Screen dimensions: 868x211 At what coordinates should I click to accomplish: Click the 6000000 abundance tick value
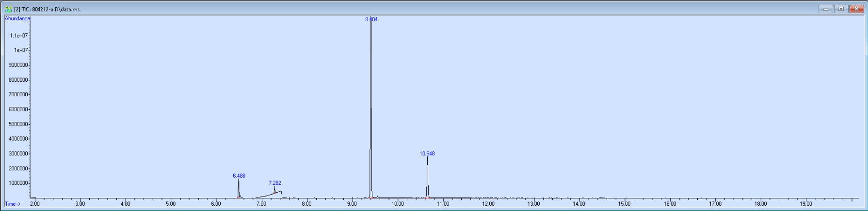tap(18, 110)
